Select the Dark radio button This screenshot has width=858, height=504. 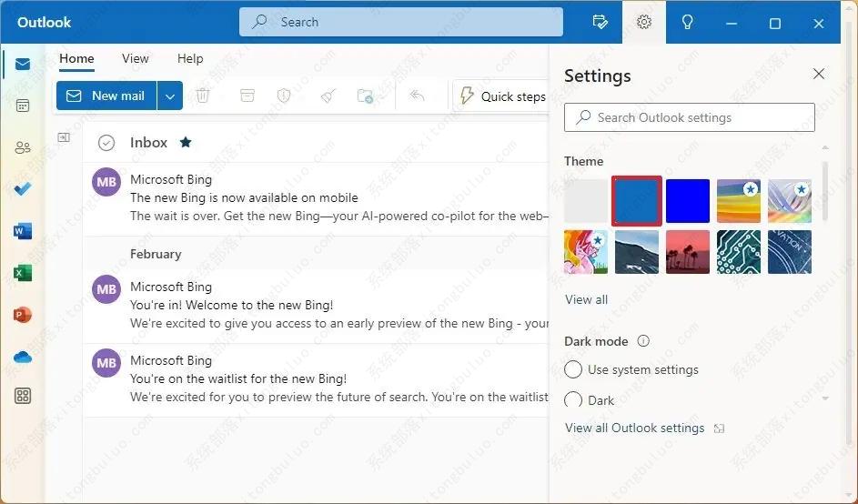click(x=573, y=400)
